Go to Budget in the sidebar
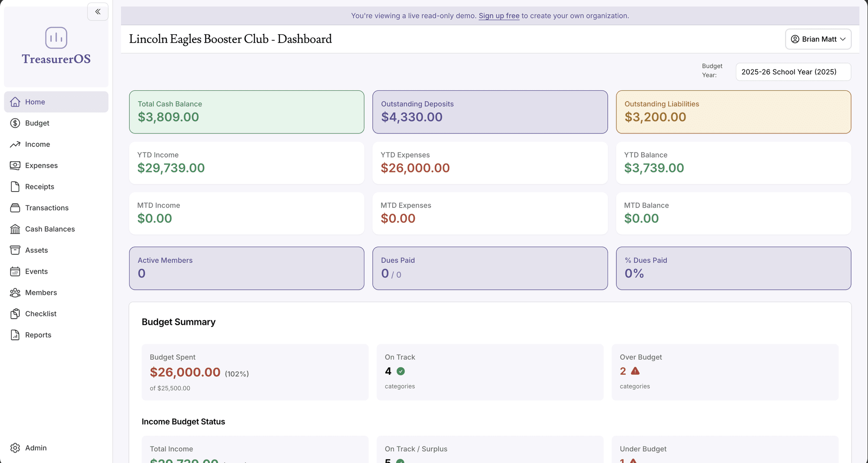868x463 pixels. pyautogui.click(x=56, y=123)
